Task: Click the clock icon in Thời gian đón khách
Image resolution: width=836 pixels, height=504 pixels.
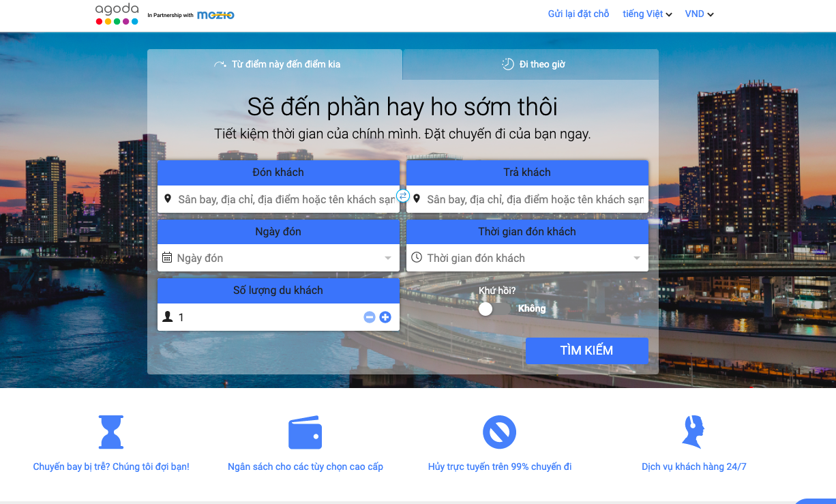Action: (x=417, y=258)
